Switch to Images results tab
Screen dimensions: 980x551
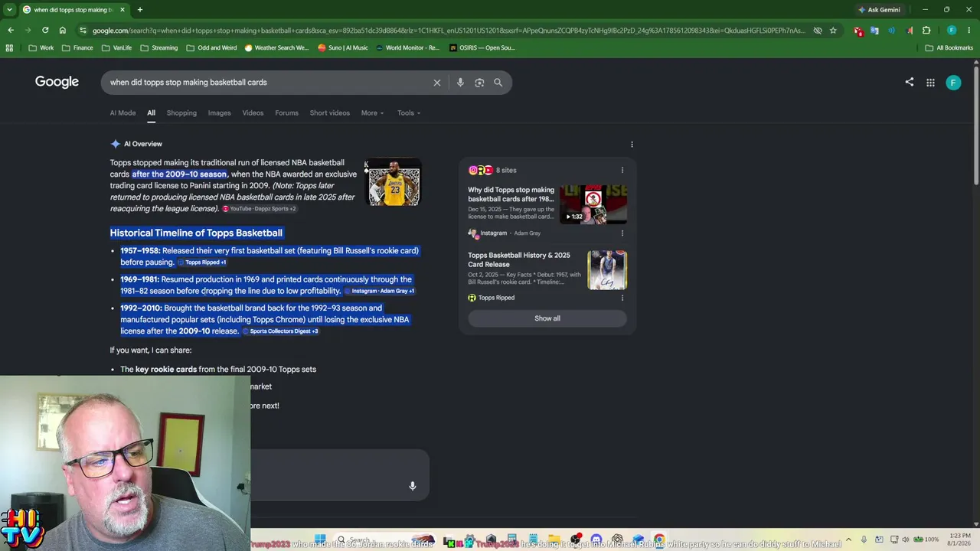(x=219, y=113)
